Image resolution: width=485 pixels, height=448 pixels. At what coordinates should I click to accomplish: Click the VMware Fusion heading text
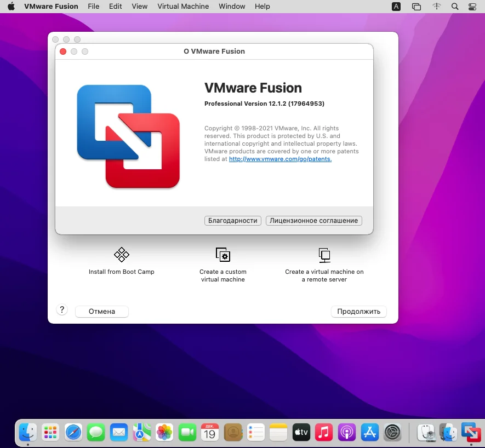[x=253, y=88]
